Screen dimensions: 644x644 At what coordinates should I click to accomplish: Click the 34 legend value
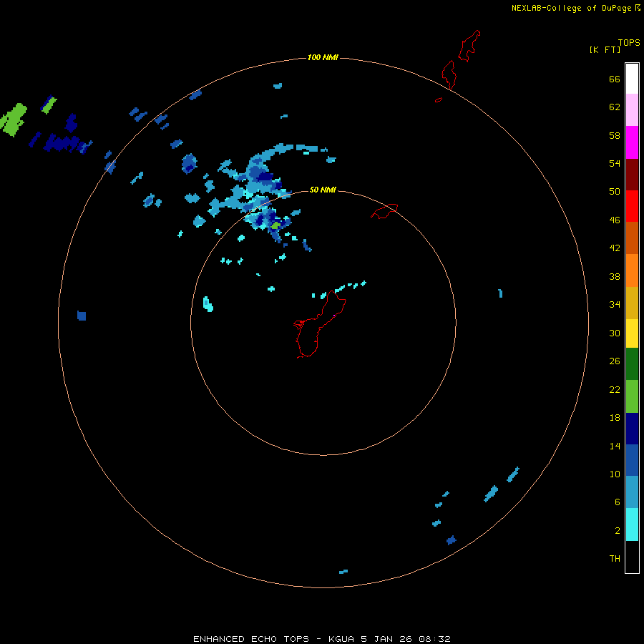coord(615,304)
